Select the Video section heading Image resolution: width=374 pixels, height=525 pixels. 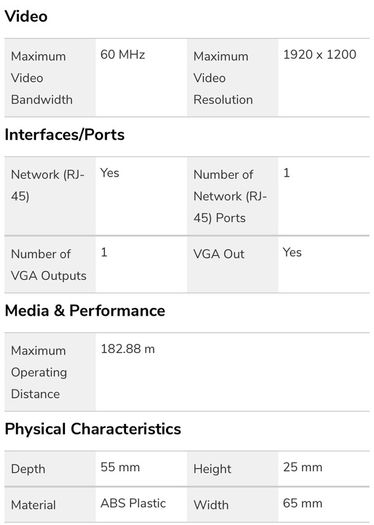[x=26, y=16]
